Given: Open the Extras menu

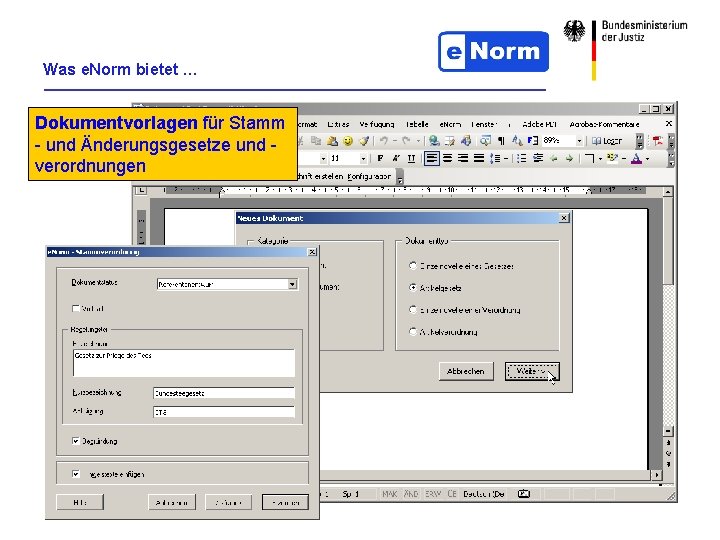Looking at the screenshot, I should pos(338,124).
